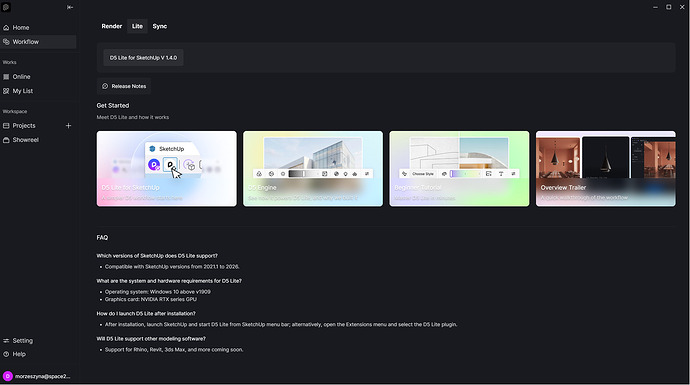Viewport: 690px width, 385px height.
Task: Maximize the D5 window
Action: point(668,7)
